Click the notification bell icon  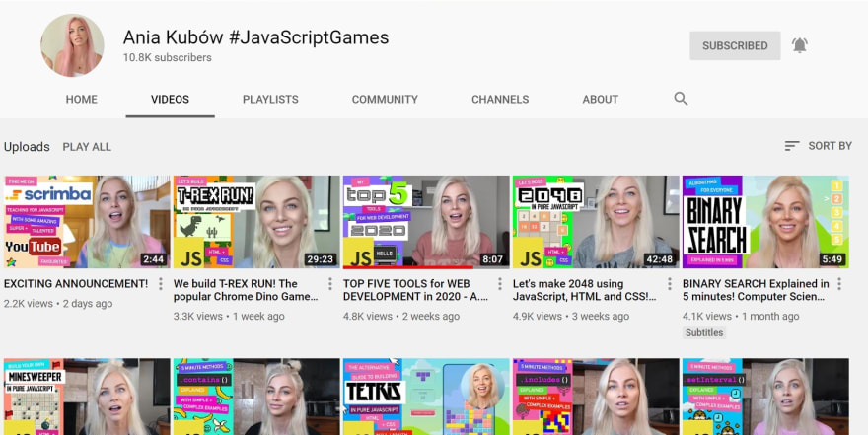tap(799, 45)
